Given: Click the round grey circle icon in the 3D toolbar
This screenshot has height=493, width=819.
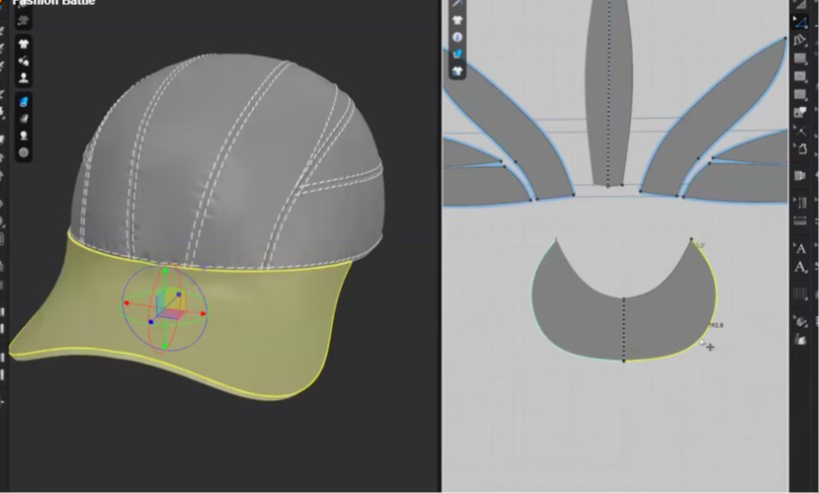Looking at the screenshot, I should tap(24, 152).
